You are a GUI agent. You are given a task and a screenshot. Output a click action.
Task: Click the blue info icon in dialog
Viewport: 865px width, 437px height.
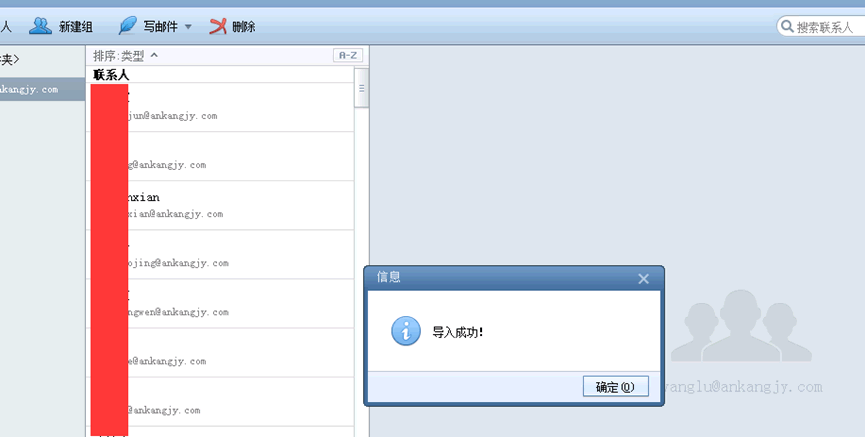click(x=405, y=331)
